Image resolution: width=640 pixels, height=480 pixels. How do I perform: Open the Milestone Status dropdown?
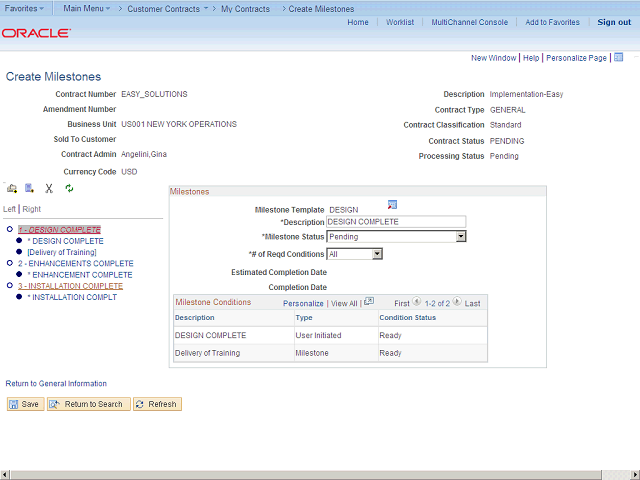[x=460, y=237]
